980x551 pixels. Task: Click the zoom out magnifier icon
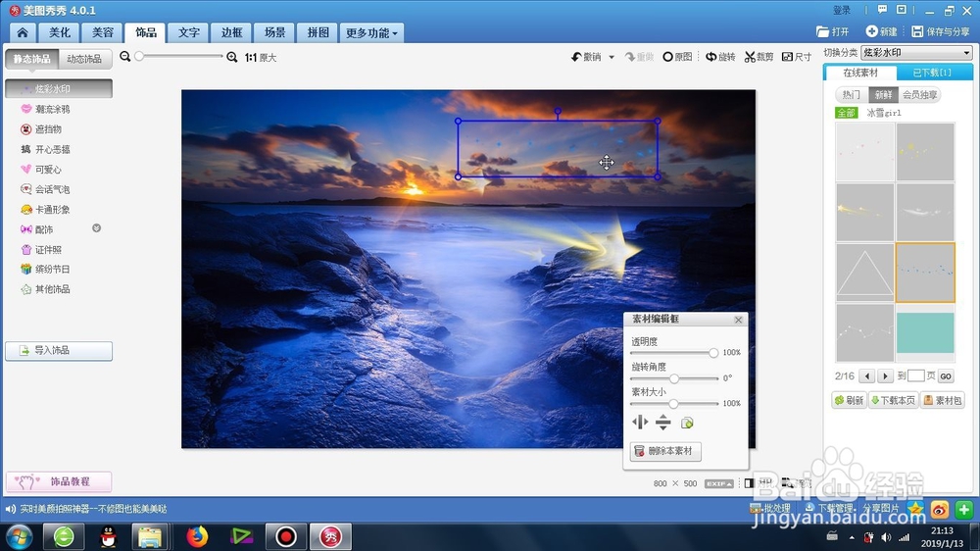125,57
